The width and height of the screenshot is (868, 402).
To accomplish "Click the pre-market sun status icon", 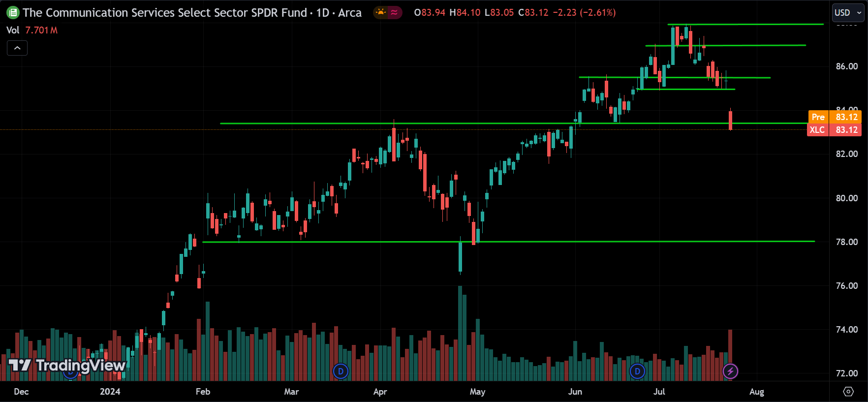I will tap(381, 12).
